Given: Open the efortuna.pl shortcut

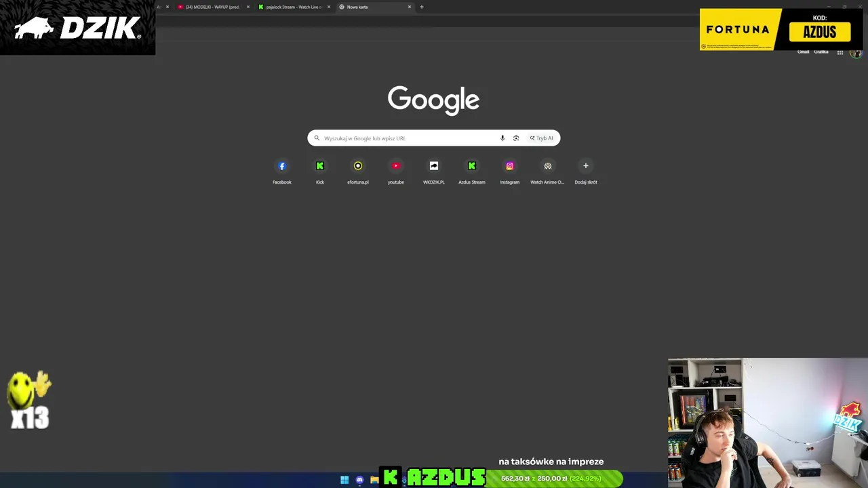Looking at the screenshot, I should coord(358,171).
